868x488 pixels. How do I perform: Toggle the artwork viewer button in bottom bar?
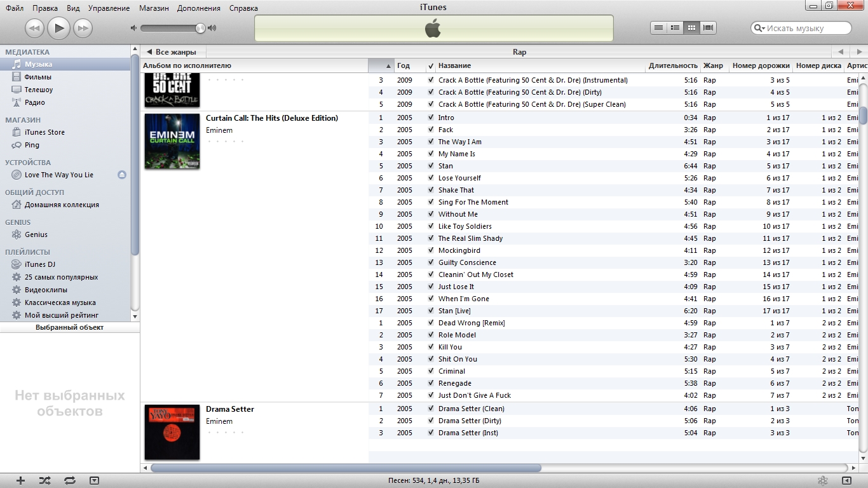(x=94, y=481)
